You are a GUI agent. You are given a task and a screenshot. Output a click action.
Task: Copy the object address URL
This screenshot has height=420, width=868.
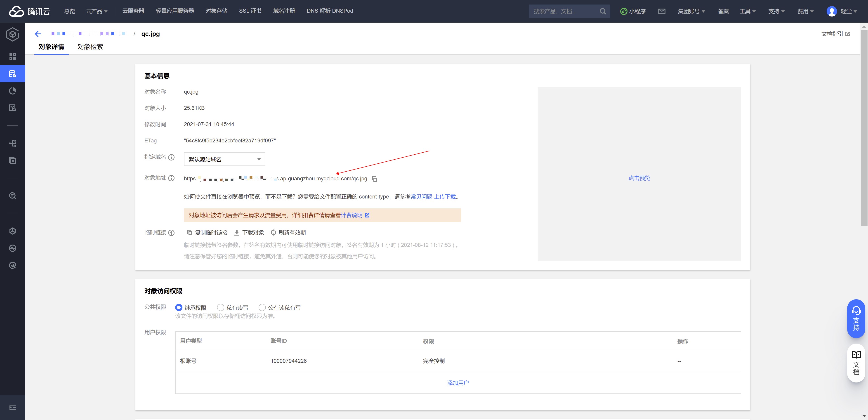pyautogui.click(x=374, y=179)
